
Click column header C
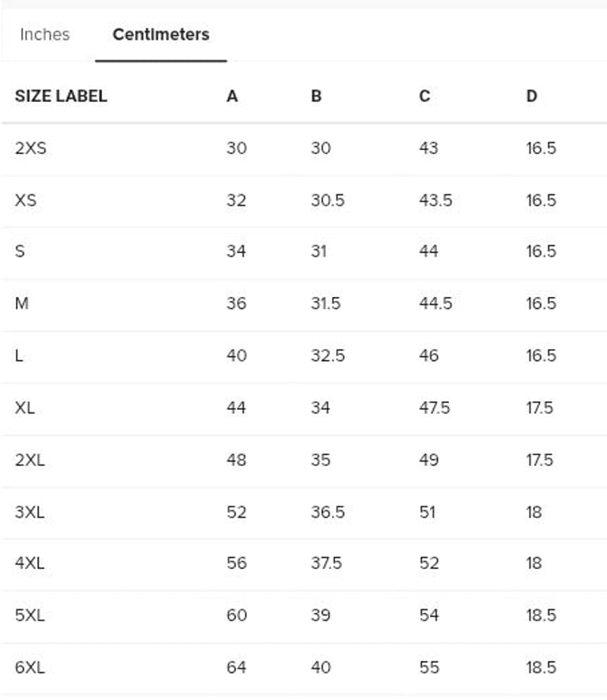click(424, 96)
